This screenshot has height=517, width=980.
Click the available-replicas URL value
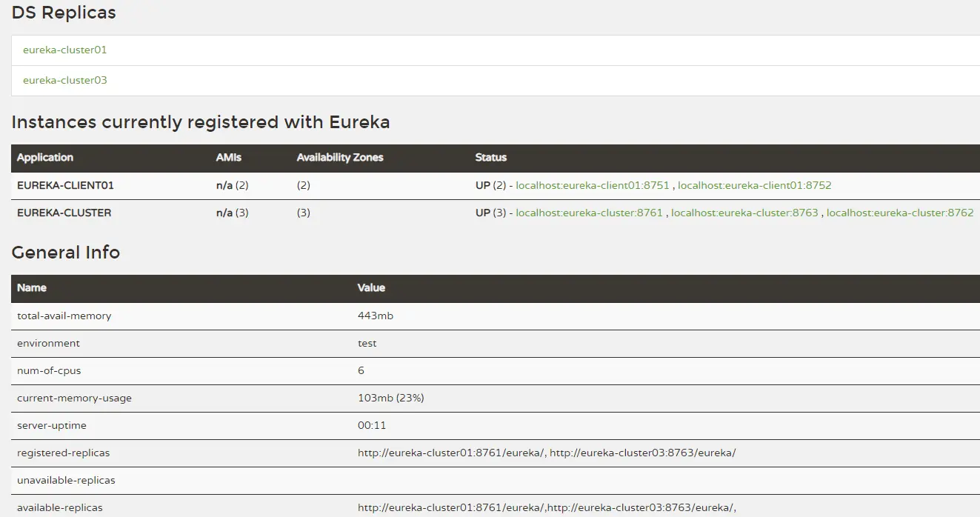click(547, 507)
